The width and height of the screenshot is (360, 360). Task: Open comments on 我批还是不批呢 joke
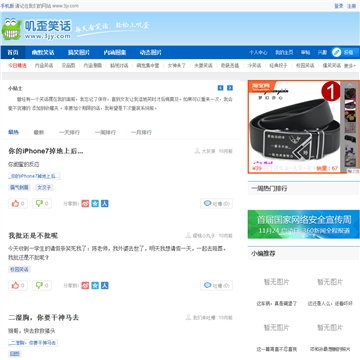[x=217, y=285]
